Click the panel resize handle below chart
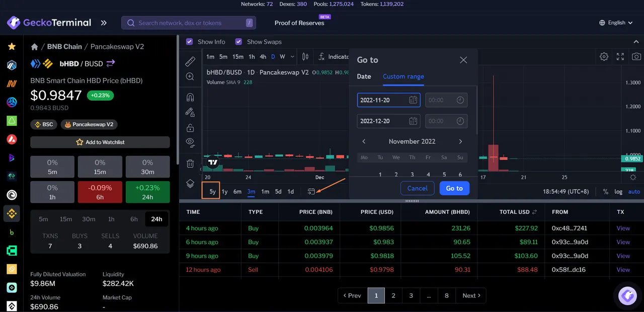 tap(412, 201)
